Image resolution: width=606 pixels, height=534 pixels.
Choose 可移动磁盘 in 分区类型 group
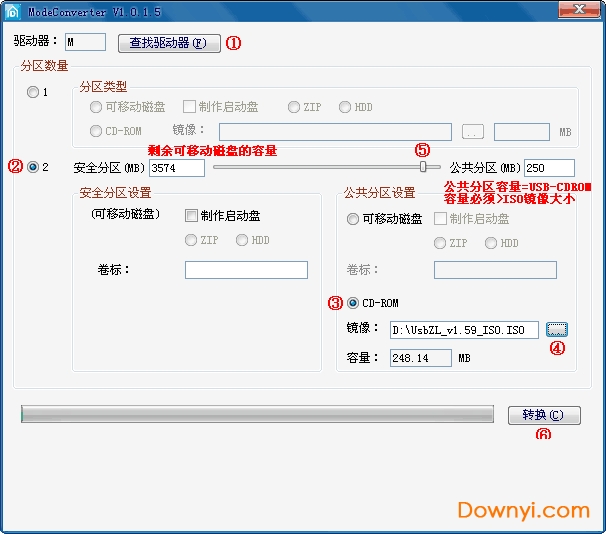pos(95,107)
